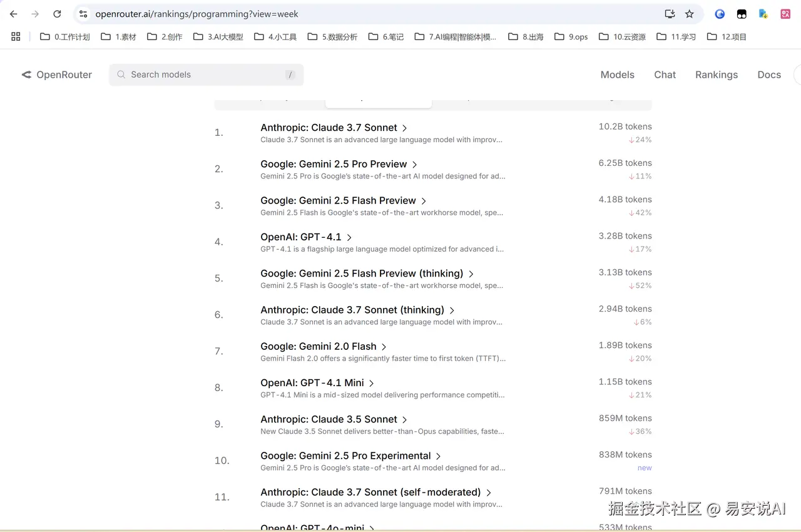The image size is (801, 532).
Task: Click the install app icon in address bar
Action: tap(670, 14)
